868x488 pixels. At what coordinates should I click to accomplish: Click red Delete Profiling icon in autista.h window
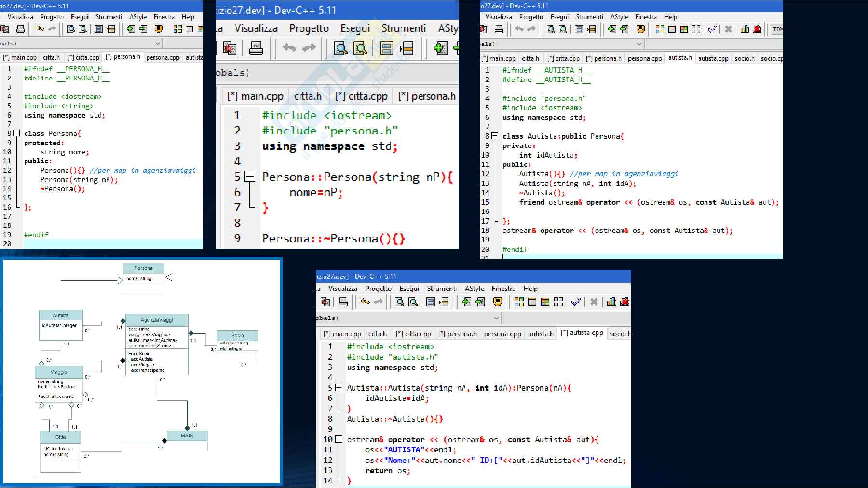757,29
